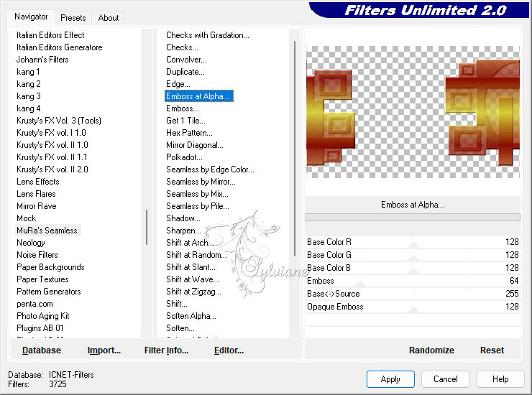Choose Emboss at Alpha... filter
The image size is (532, 395).
tap(199, 96)
